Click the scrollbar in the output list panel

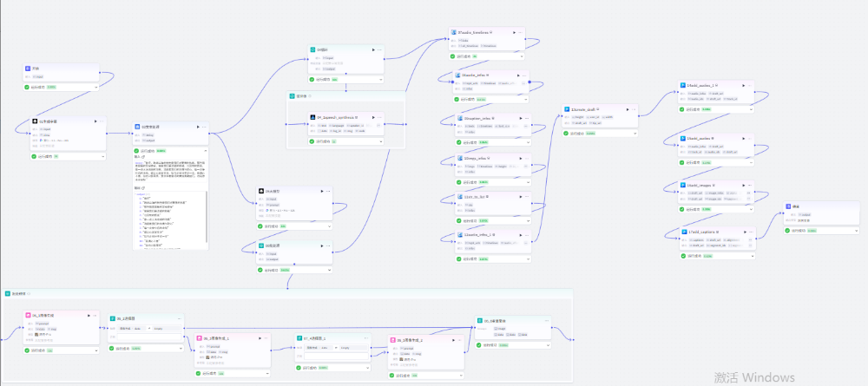207,217
